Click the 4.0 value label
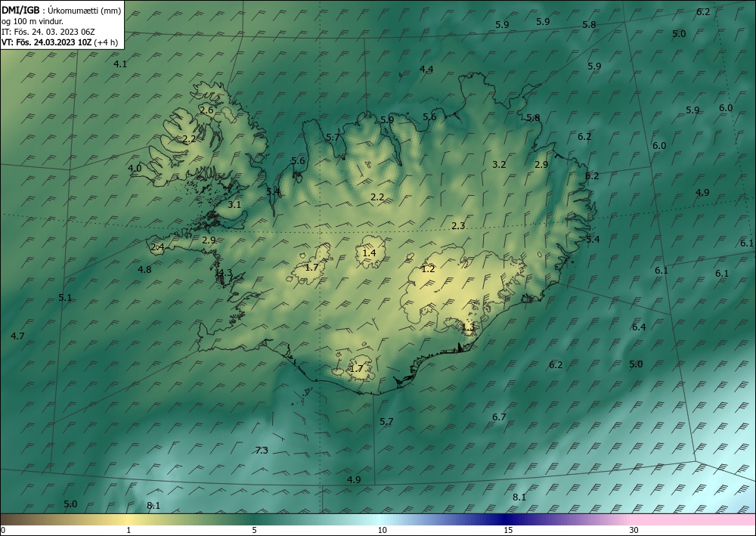The image size is (756, 536). 135,169
